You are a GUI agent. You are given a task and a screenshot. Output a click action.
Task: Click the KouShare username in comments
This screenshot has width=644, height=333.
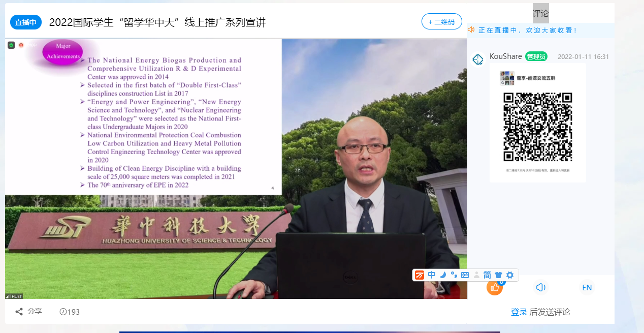505,56
